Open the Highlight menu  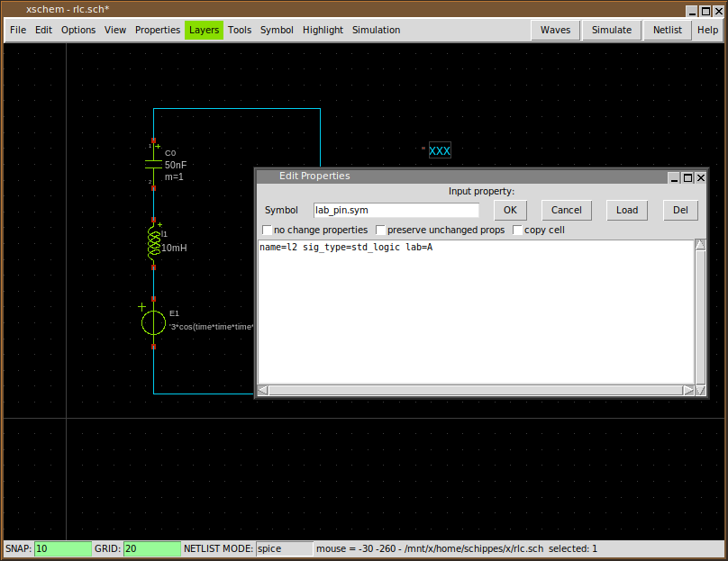pos(323,30)
